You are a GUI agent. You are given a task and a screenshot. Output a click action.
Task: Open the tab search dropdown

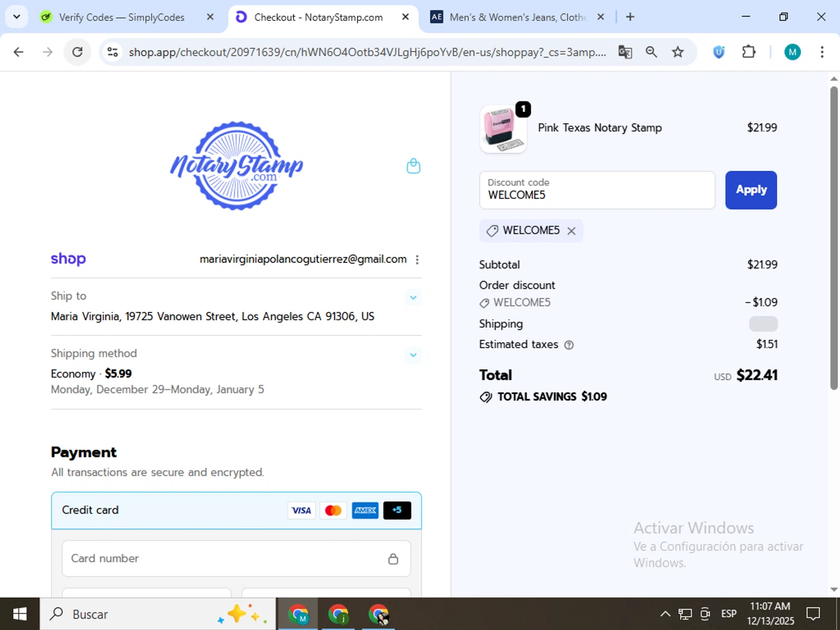(17, 17)
